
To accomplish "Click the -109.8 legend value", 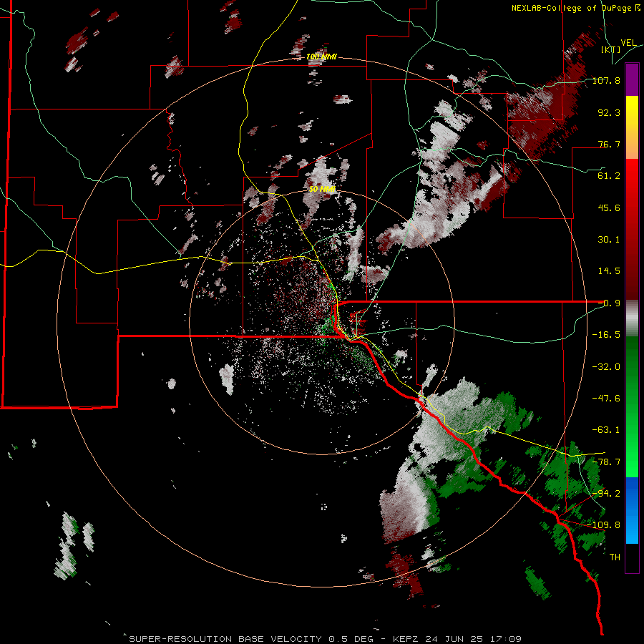I will click(605, 525).
